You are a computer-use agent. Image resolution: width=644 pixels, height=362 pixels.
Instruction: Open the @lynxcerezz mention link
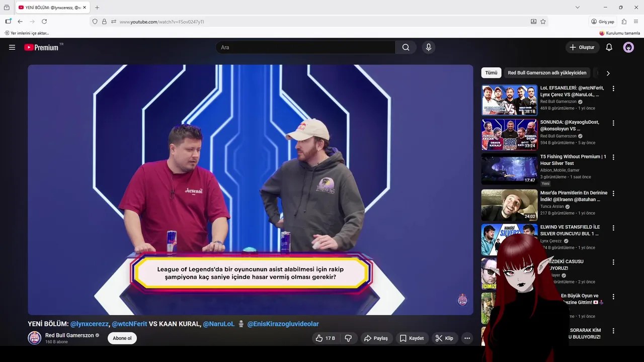[x=90, y=324]
